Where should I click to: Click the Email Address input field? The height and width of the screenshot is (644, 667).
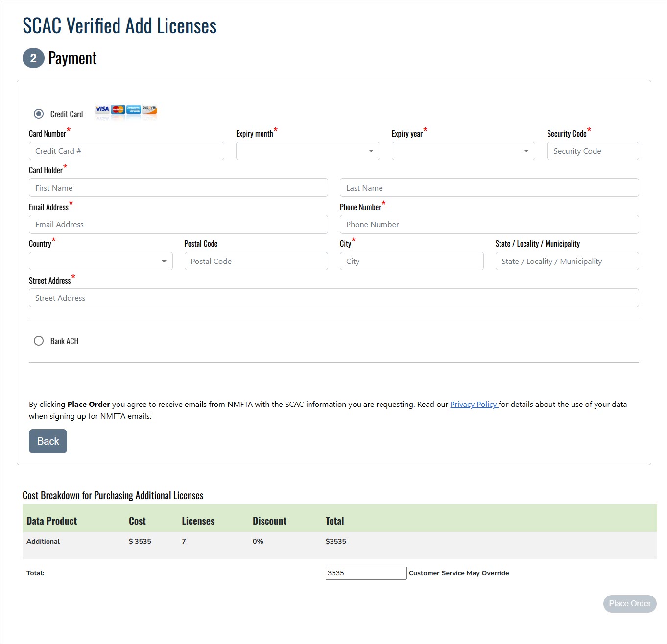click(178, 224)
